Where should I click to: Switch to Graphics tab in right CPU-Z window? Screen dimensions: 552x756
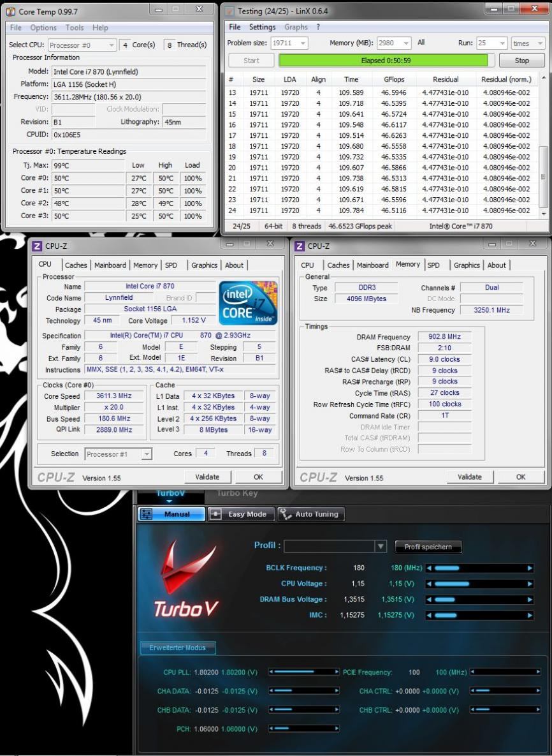467,265
